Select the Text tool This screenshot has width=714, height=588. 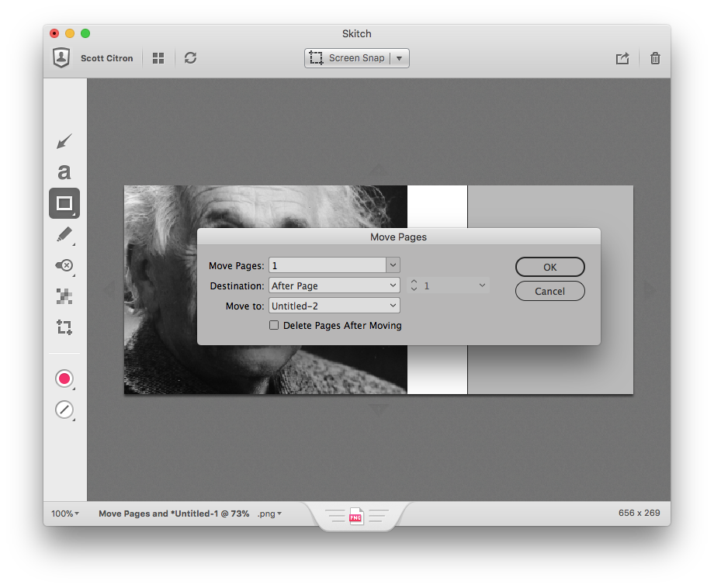click(64, 171)
